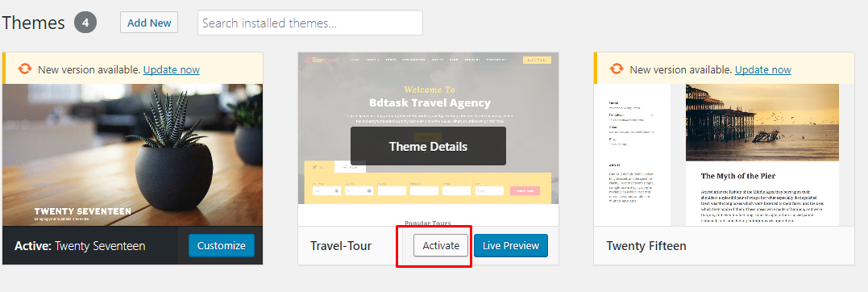
Task: Click the Tourtravel logo in Travel-Tour preview
Action: coord(321,60)
